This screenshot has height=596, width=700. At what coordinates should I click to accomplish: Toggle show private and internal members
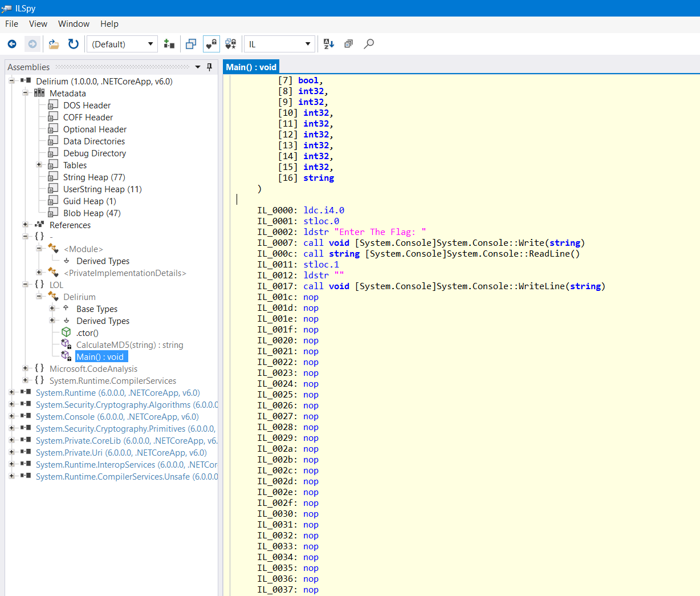[211, 44]
